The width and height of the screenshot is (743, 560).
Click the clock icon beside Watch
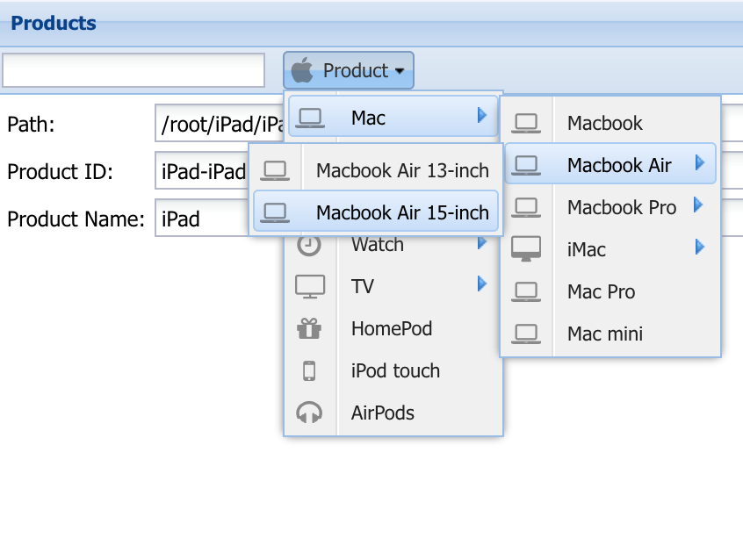coord(309,245)
